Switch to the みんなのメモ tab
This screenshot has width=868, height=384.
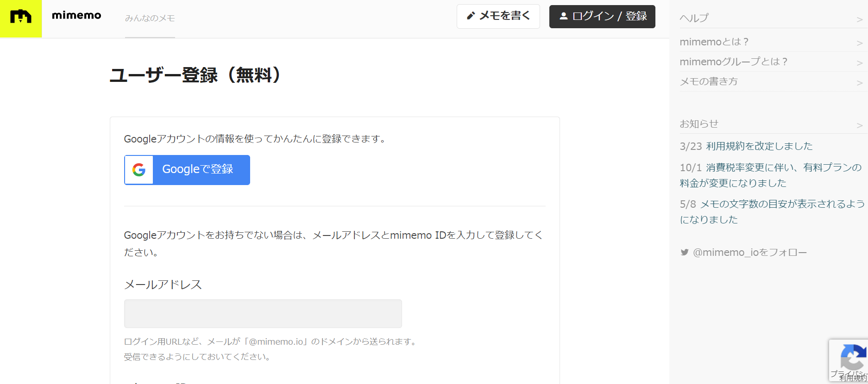tap(150, 19)
